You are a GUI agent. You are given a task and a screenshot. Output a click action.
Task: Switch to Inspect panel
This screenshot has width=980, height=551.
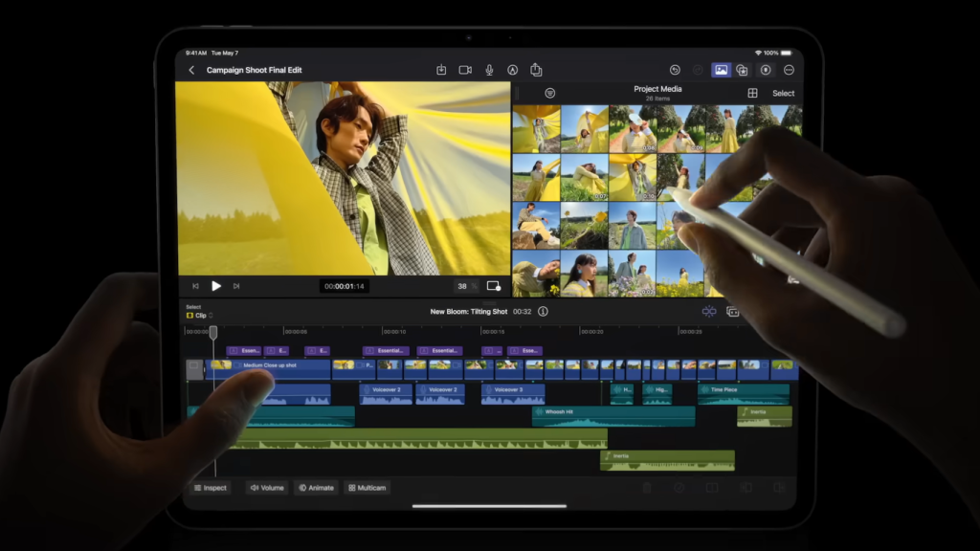[210, 488]
